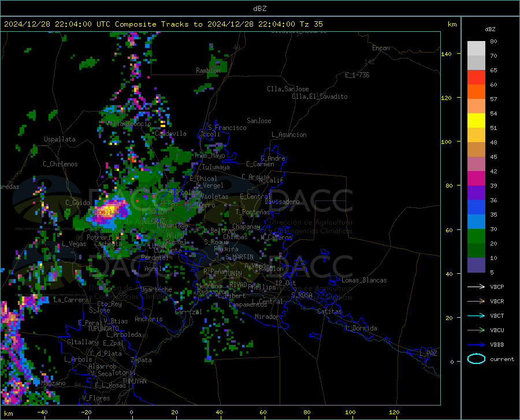Pick the dark purple 10 dBZ swatch
Image resolution: width=520 pixels, height=420 pixels.
476,265
